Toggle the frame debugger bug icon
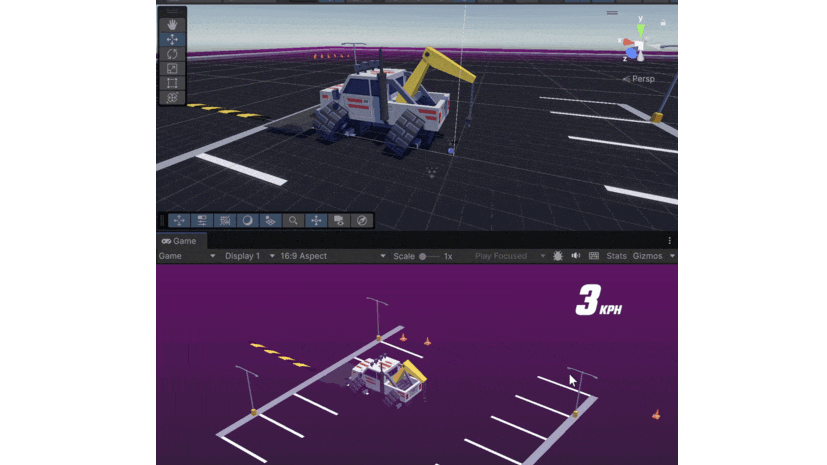 click(558, 256)
